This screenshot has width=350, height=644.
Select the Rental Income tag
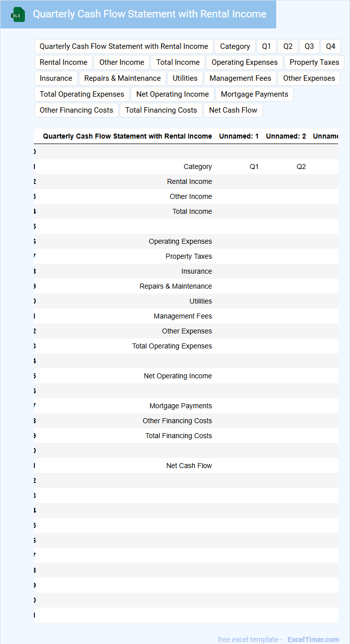[63, 62]
